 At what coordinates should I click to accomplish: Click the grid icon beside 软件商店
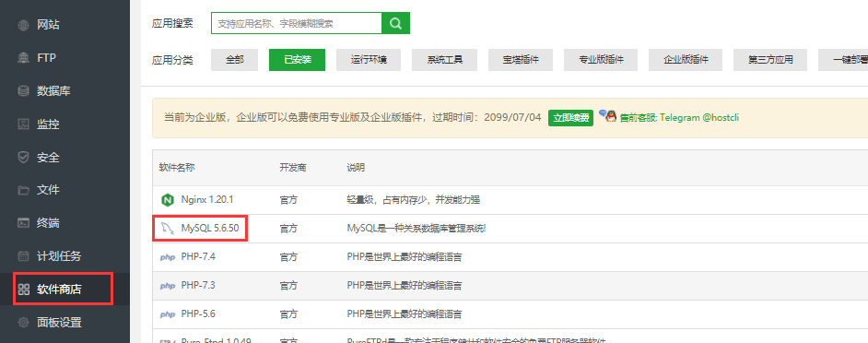pos(23,290)
